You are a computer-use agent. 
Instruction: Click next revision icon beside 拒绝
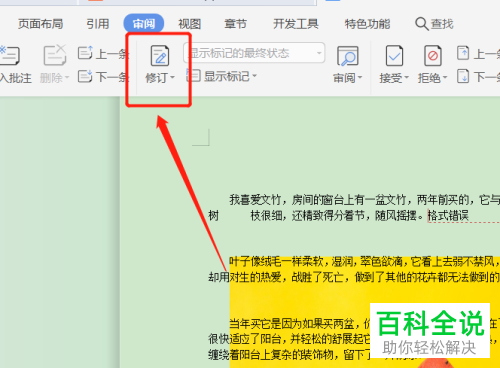coord(463,76)
